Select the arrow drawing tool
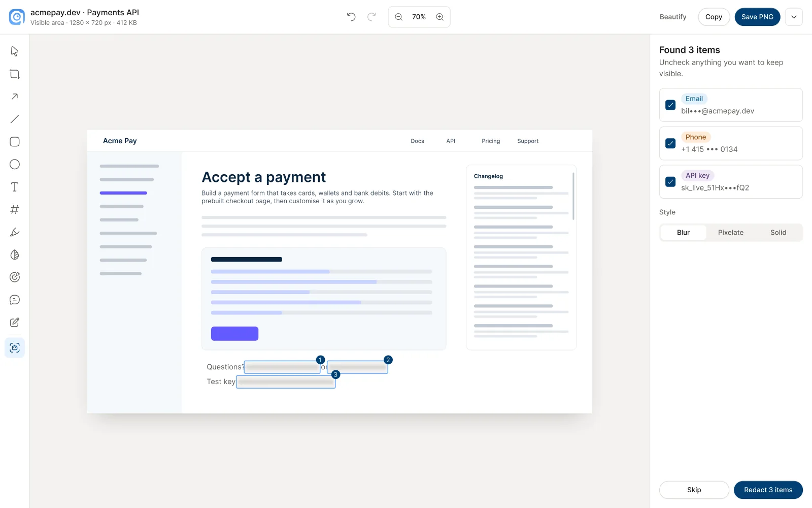 (15, 97)
